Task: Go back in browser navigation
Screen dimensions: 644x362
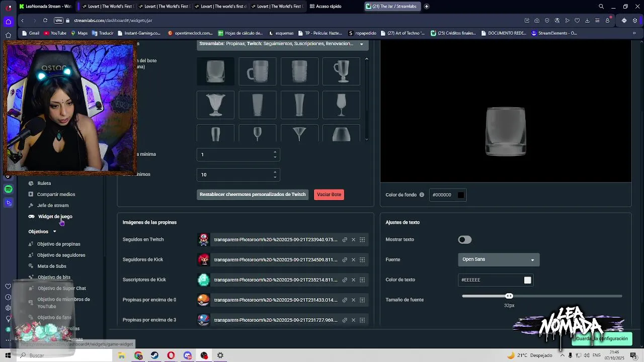Action: point(23,21)
